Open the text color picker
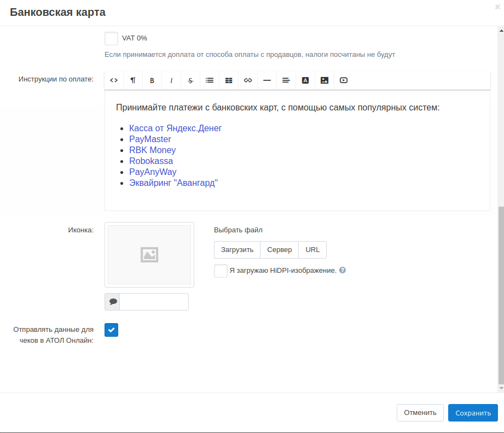The height and width of the screenshot is (433, 504). pyautogui.click(x=305, y=80)
